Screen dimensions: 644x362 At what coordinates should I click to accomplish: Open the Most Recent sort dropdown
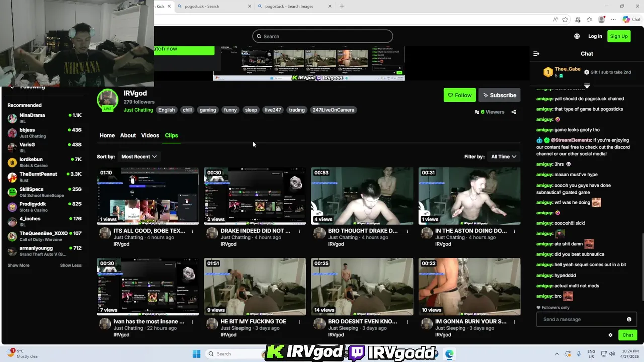pos(139,157)
